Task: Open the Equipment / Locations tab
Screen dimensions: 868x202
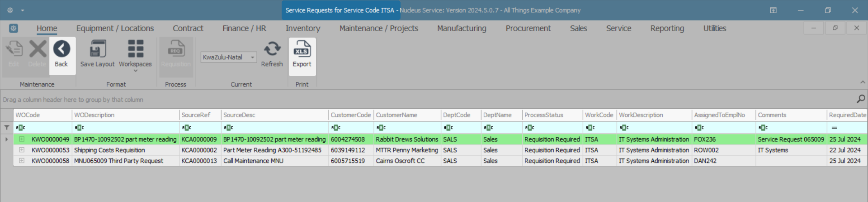Action: (115, 29)
